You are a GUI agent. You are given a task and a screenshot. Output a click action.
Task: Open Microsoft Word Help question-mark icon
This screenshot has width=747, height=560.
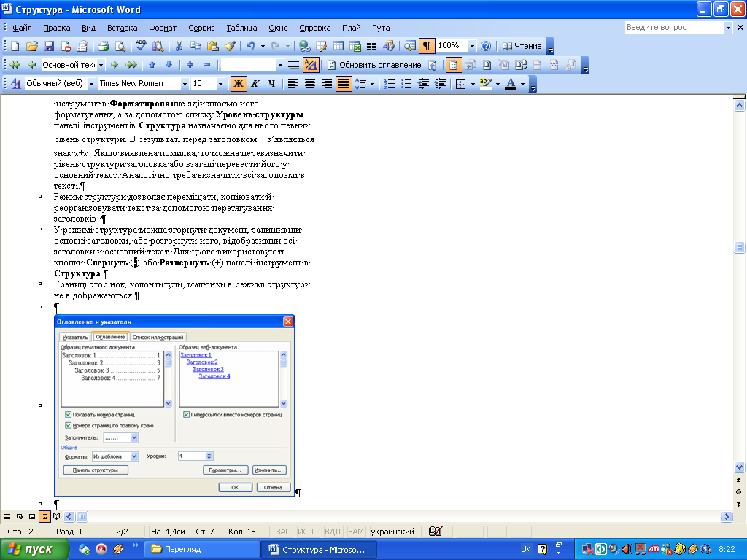(x=485, y=46)
